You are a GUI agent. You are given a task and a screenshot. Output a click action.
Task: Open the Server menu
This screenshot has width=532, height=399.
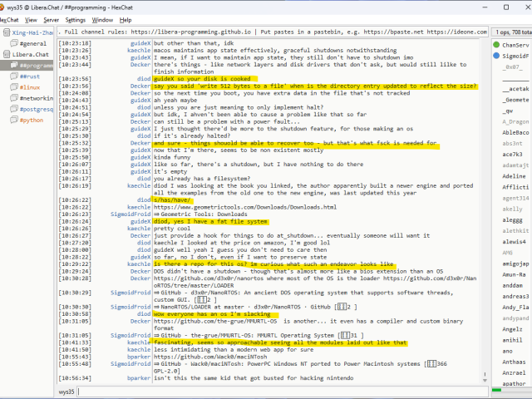[51, 19]
